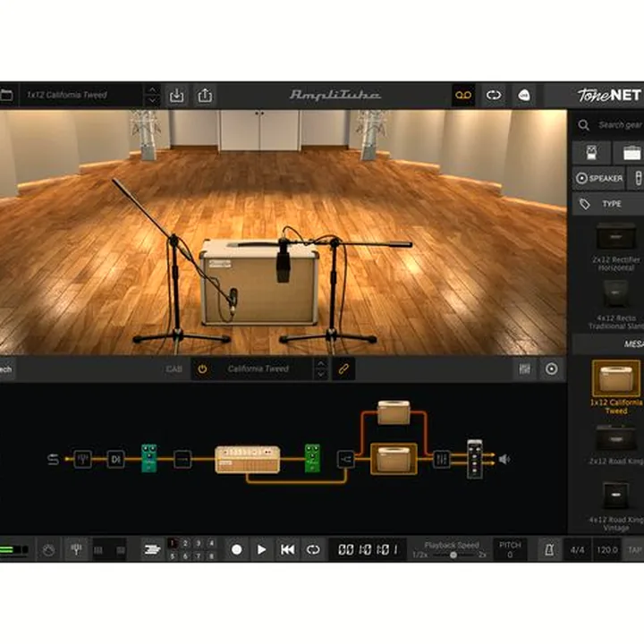Open the Custom Shop icon
The image size is (644, 644).
tap(523, 96)
